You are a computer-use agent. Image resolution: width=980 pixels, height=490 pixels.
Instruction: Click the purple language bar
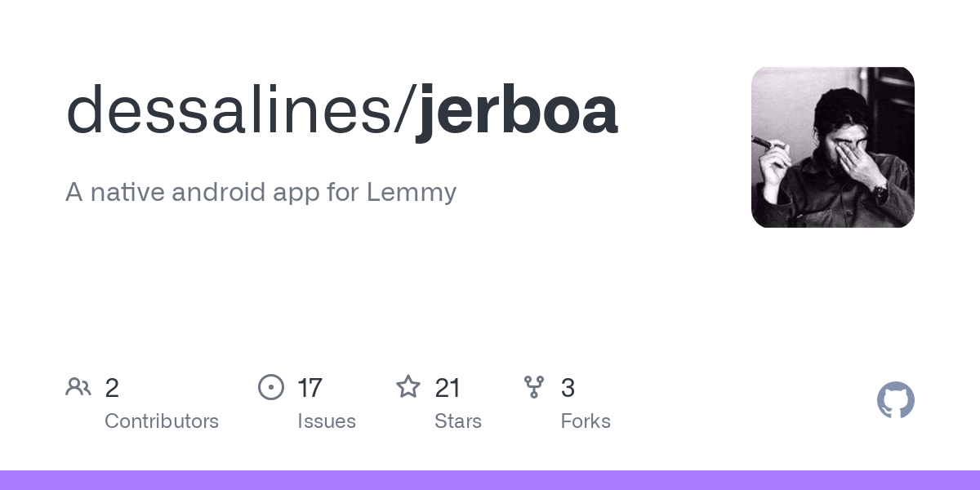[x=490, y=480]
